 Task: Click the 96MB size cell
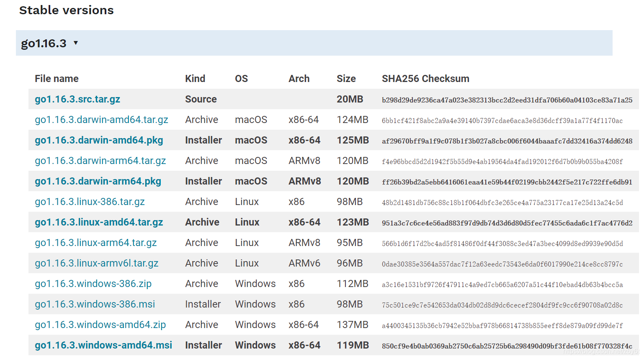pyautogui.click(x=350, y=263)
